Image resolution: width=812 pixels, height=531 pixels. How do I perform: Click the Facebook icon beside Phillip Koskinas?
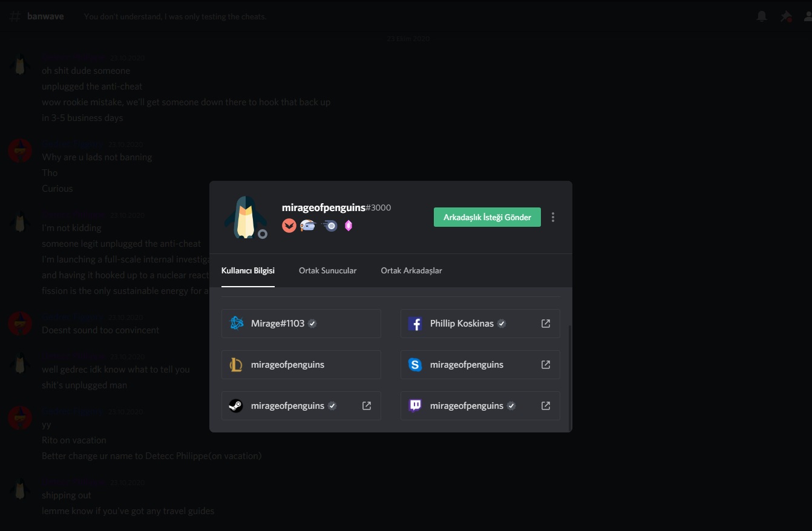pos(415,324)
